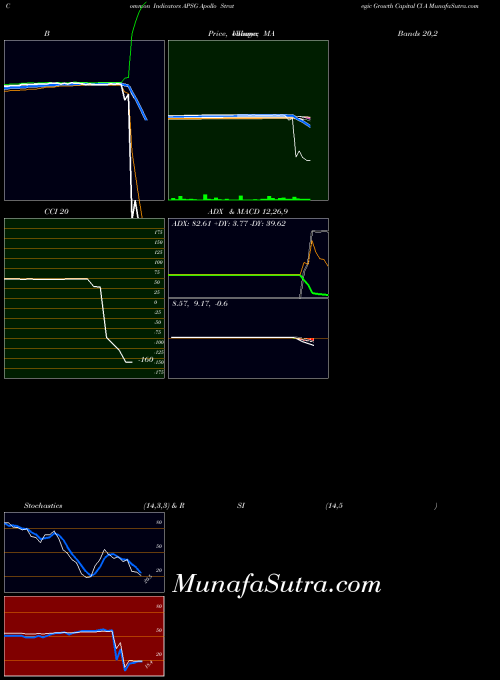Click the Stochastics chart panel
Image resolution: width=500 pixels, height=680 pixels.
point(85,552)
